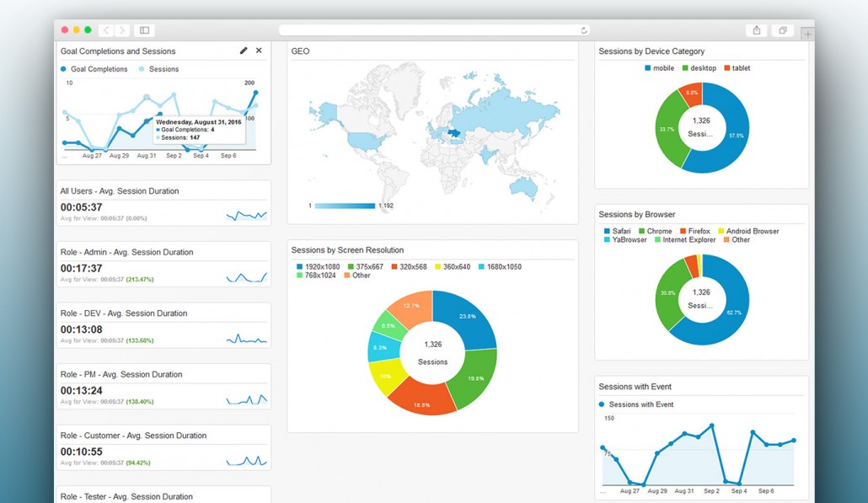Click the "Sessions by Screen Resolution" title
Screen dimensions: 868x503
point(348,250)
